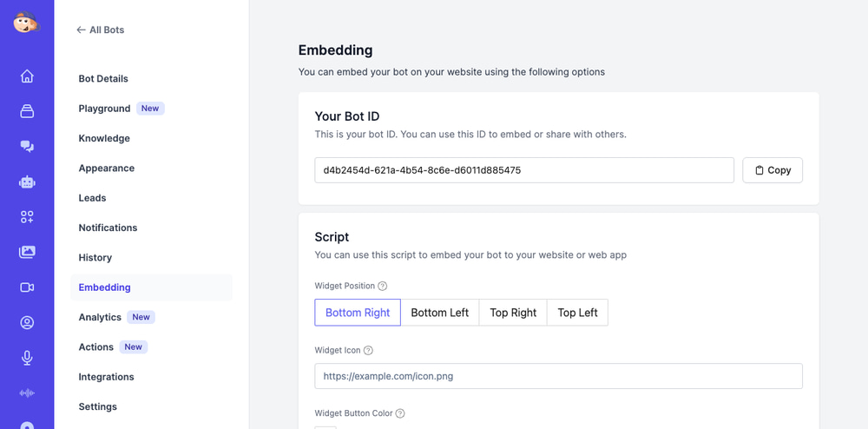
Task: Open the Playground menu item
Action: 104,109
